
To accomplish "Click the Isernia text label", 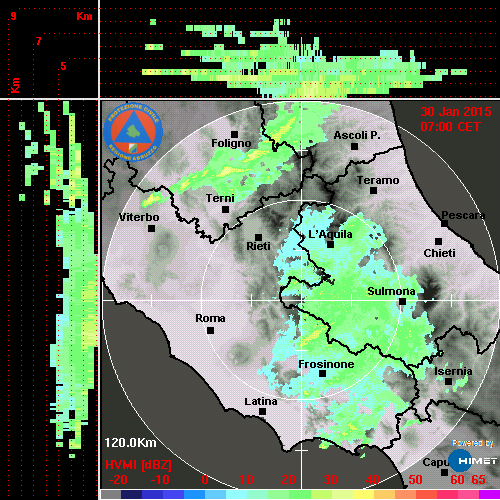I will coord(453,371).
